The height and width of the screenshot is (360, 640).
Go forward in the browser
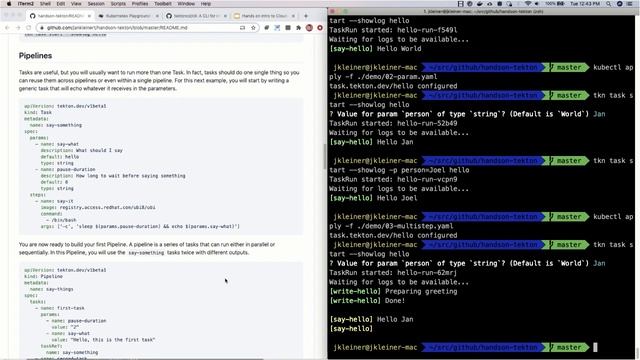point(18,28)
